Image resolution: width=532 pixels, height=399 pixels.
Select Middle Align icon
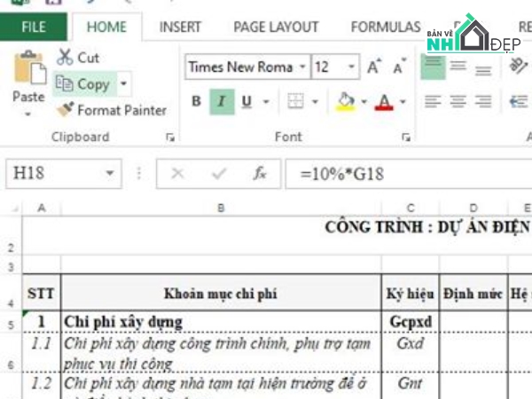pos(458,66)
